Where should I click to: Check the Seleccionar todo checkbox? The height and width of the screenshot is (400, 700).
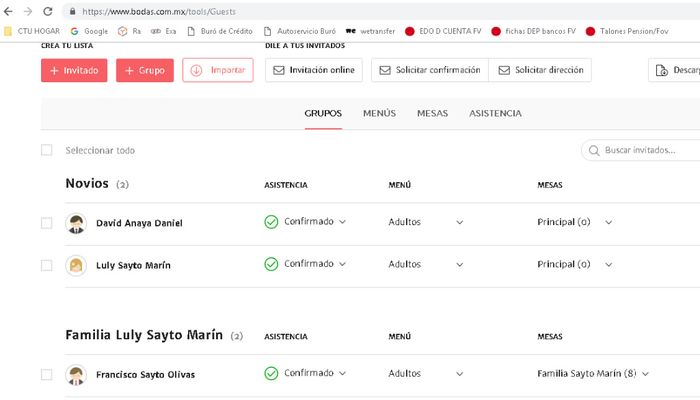(46, 150)
